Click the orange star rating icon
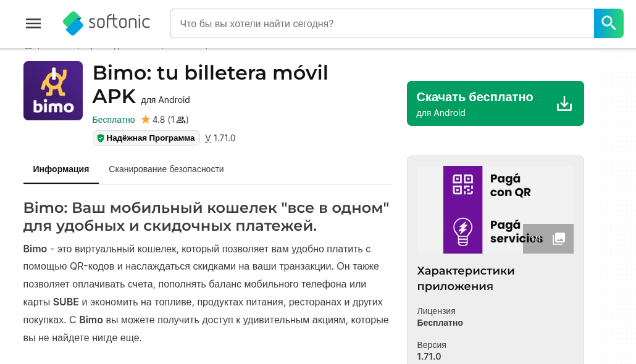 (x=146, y=120)
